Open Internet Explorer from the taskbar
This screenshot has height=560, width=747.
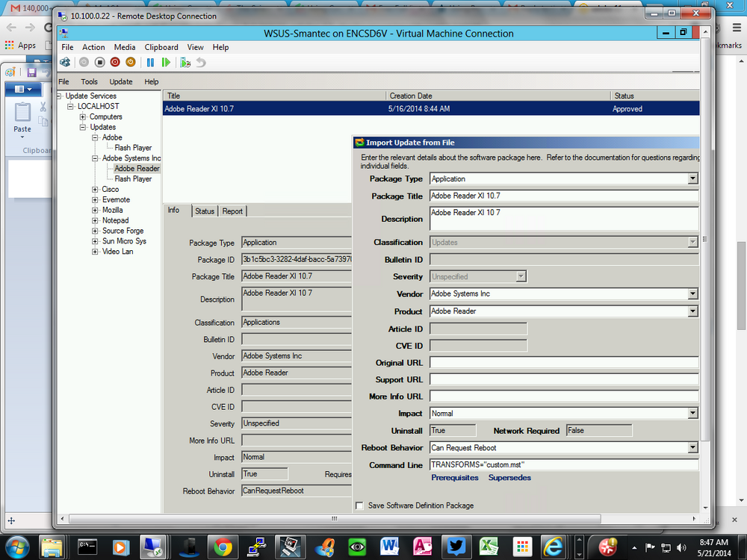click(x=553, y=547)
